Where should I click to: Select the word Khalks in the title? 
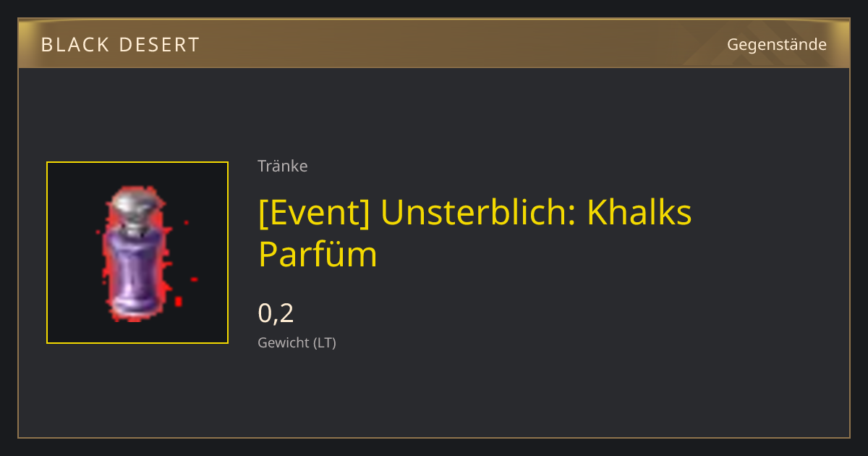click(x=639, y=212)
